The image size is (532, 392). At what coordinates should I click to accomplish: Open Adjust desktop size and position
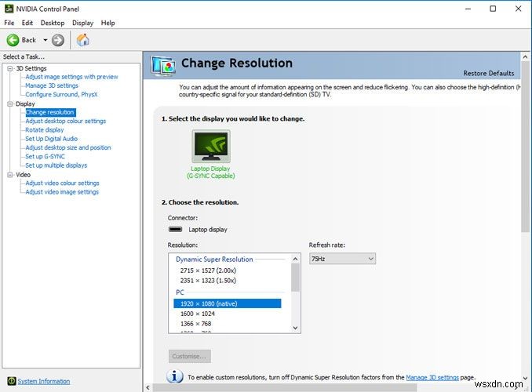point(67,147)
